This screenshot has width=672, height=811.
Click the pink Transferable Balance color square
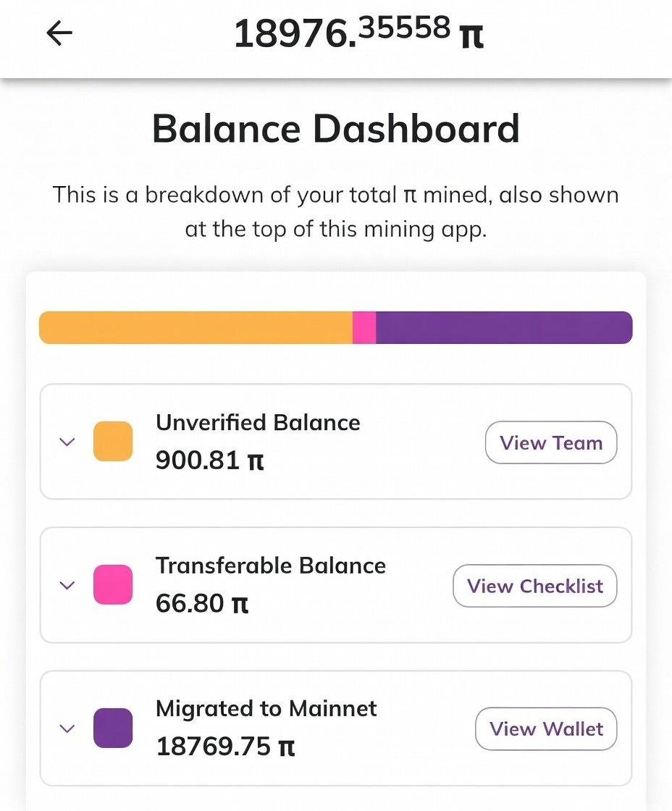[113, 585]
